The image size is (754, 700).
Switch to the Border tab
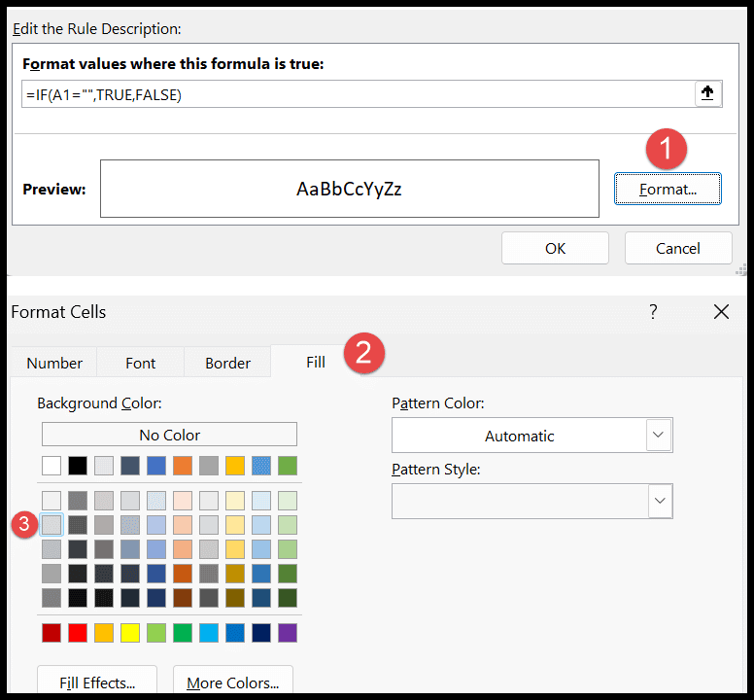pos(228,363)
